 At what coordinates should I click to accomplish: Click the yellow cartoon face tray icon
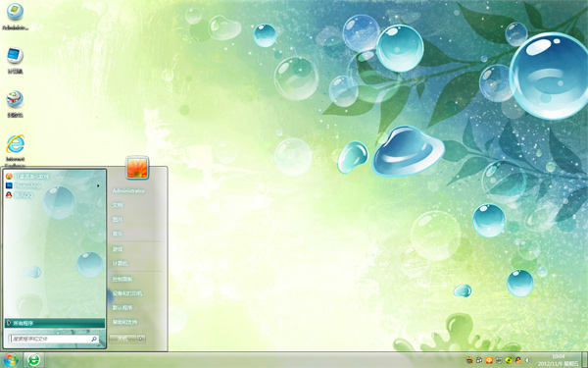[x=469, y=360]
